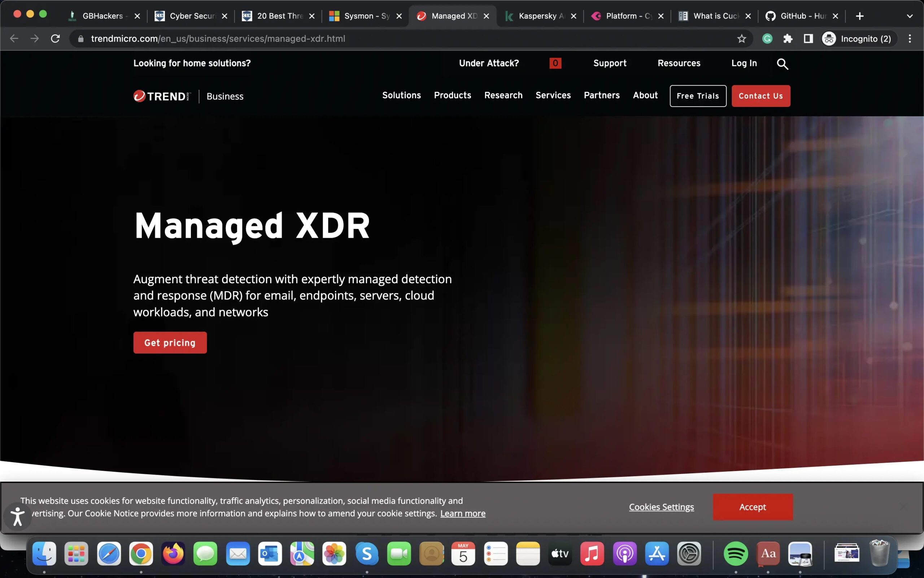Open the Research navigation menu
The height and width of the screenshot is (578, 924).
[x=503, y=95]
